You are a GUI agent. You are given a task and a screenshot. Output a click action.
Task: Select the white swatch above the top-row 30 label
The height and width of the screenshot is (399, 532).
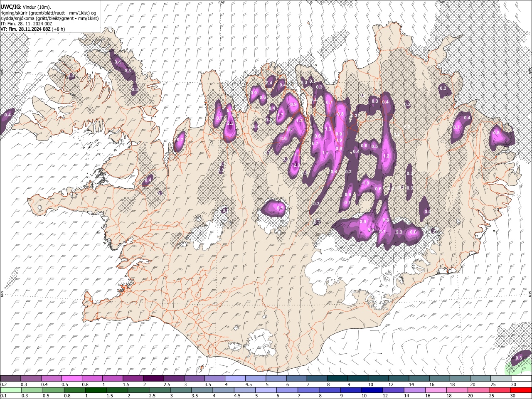click(x=521, y=378)
